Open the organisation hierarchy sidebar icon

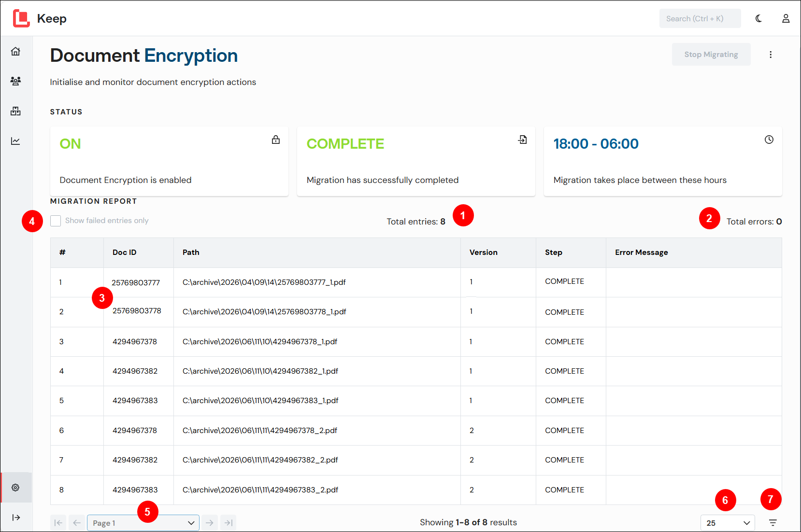coord(15,111)
